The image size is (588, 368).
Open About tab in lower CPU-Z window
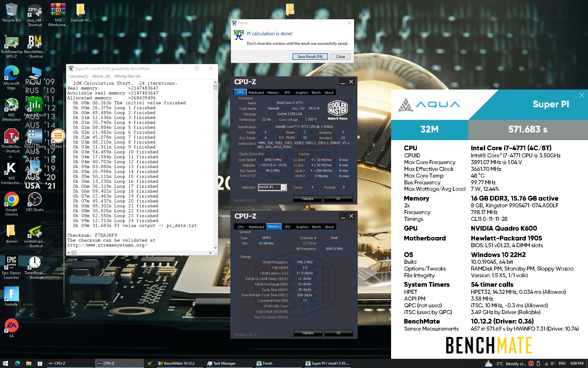(329, 227)
